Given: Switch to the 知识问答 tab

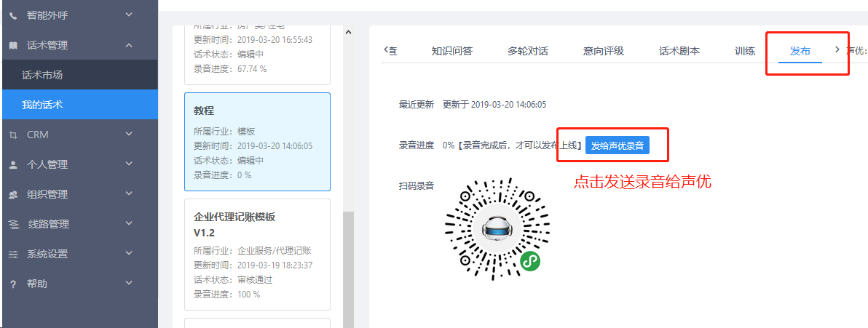Looking at the screenshot, I should point(452,52).
